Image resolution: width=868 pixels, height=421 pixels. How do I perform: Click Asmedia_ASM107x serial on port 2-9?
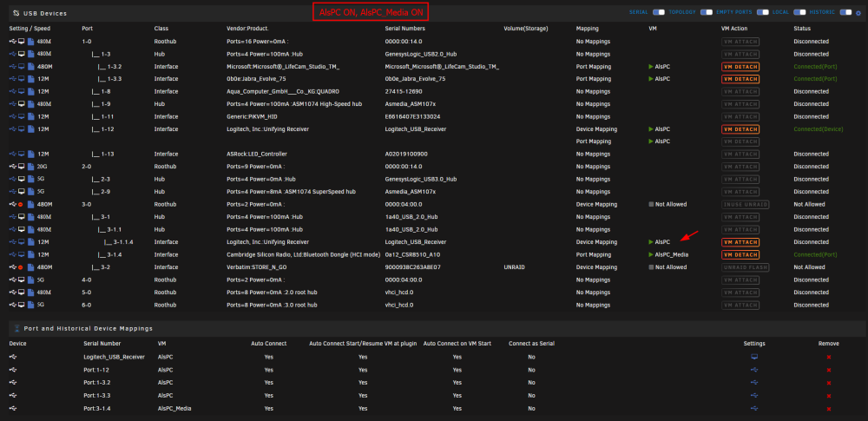[411, 192]
